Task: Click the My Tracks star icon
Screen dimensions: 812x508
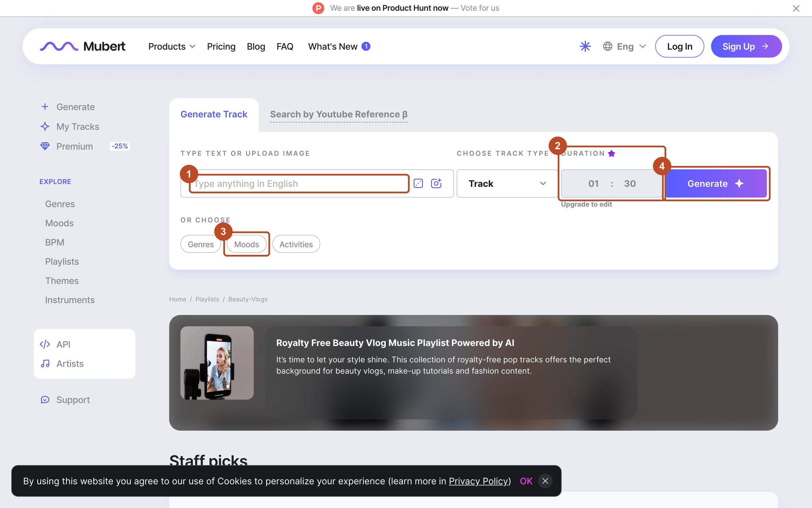Action: [x=45, y=127]
